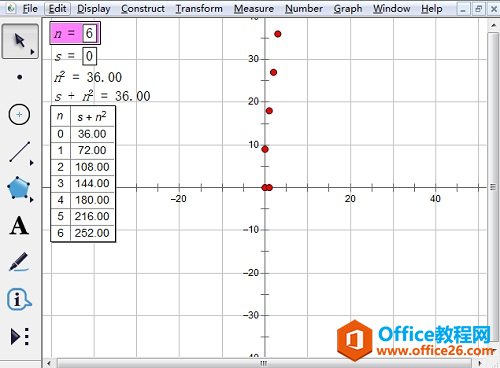Minimize the document window
The height and width of the screenshot is (368, 500).
[463, 9]
